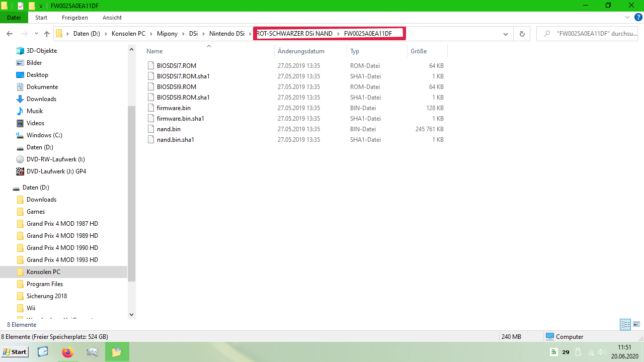The height and width of the screenshot is (362, 644).
Task: Click the navigation pane scrollbar thumb
Action: (132, 193)
